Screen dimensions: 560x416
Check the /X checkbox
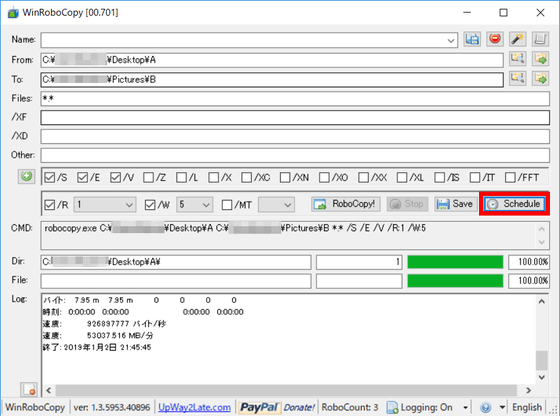(214, 177)
